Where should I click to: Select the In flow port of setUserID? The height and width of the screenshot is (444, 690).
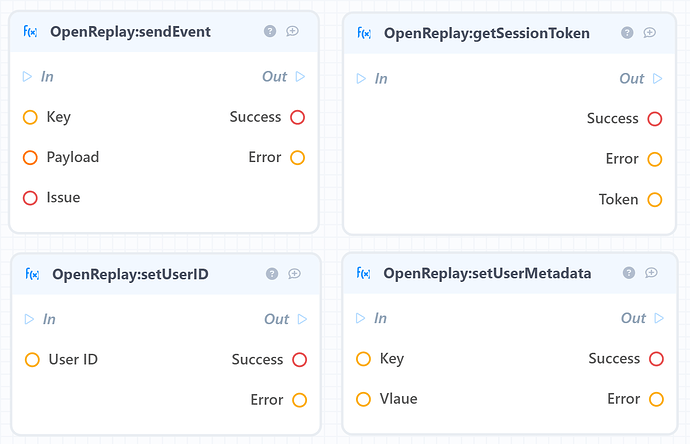point(29,319)
